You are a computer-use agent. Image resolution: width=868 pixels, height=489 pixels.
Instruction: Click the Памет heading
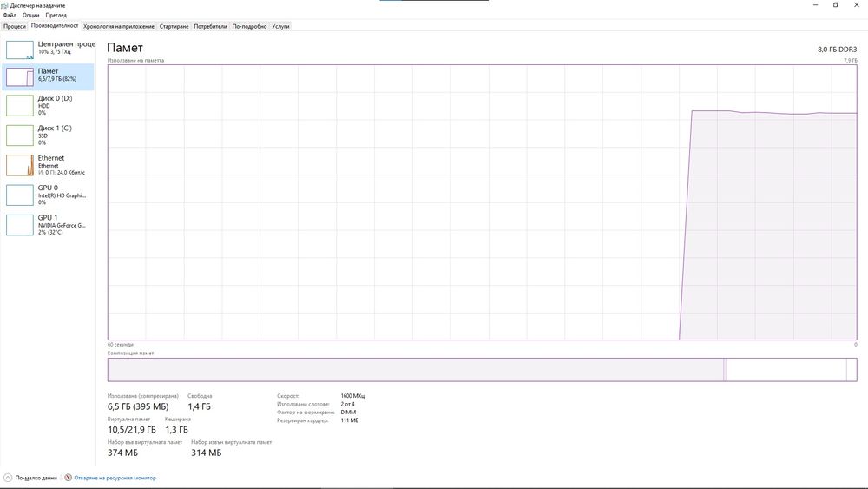[x=125, y=48]
